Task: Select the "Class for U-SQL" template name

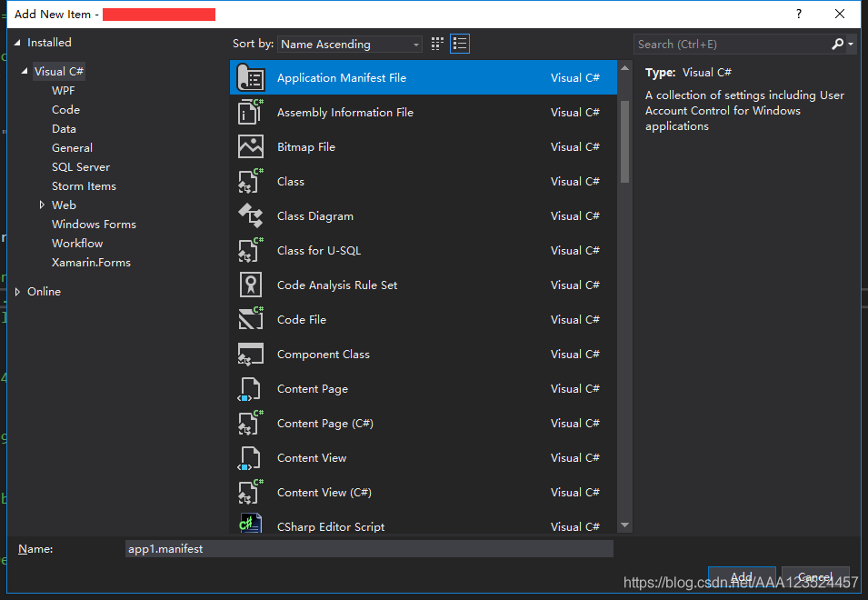Action: (319, 250)
